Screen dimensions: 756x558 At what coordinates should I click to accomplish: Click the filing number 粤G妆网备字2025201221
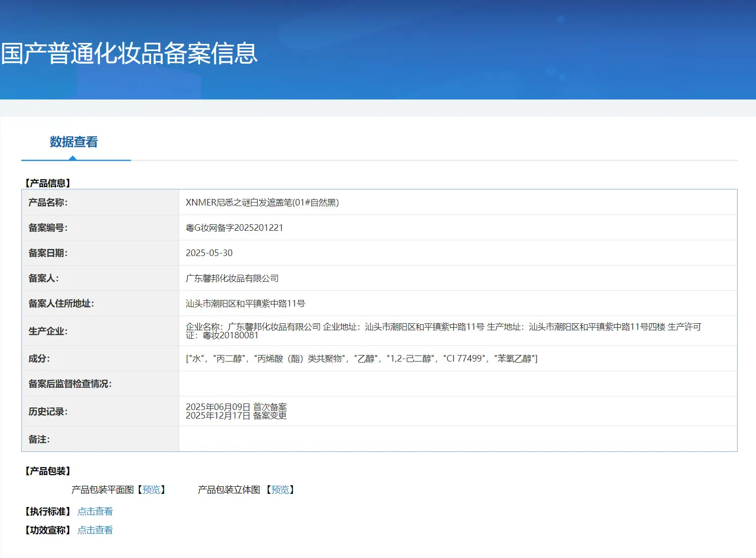point(234,228)
